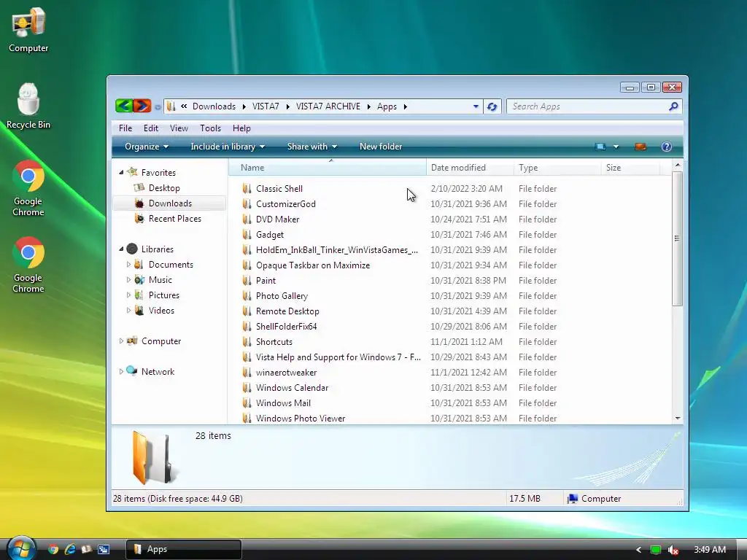Click the clock showing 3:49 AM

tap(709, 550)
